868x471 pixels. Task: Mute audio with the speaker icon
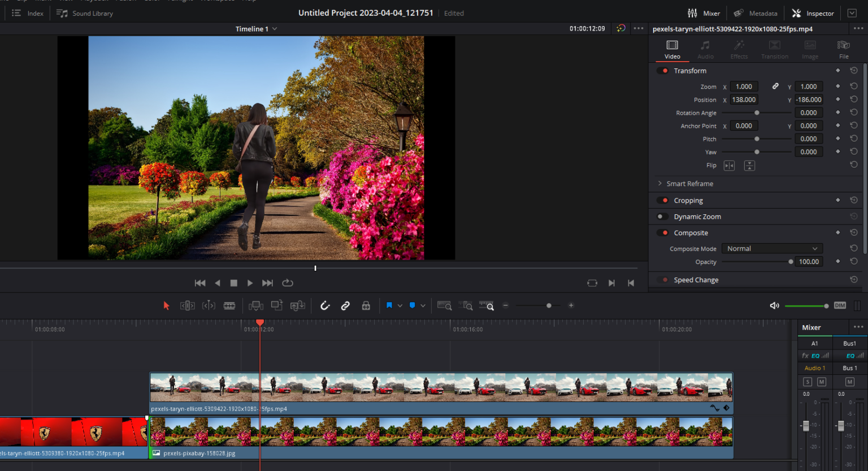pos(774,305)
